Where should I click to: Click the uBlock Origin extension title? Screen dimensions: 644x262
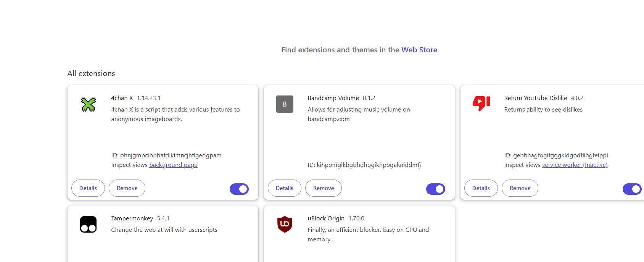[x=326, y=218]
